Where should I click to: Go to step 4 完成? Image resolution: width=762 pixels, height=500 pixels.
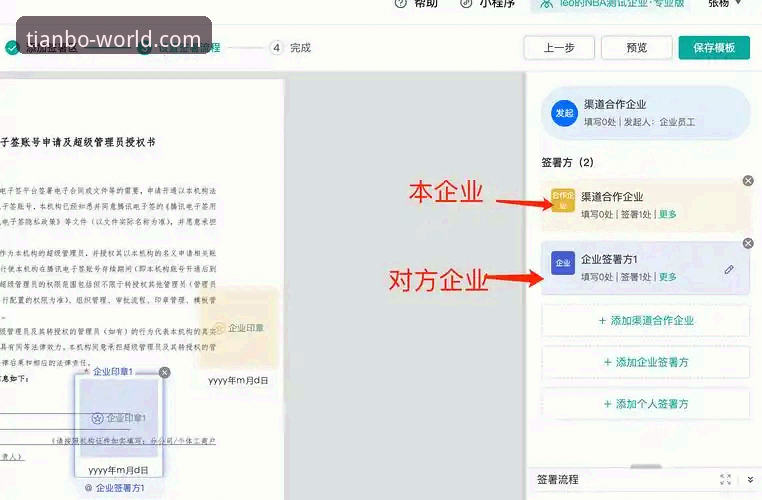pyautogui.click(x=291, y=48)
